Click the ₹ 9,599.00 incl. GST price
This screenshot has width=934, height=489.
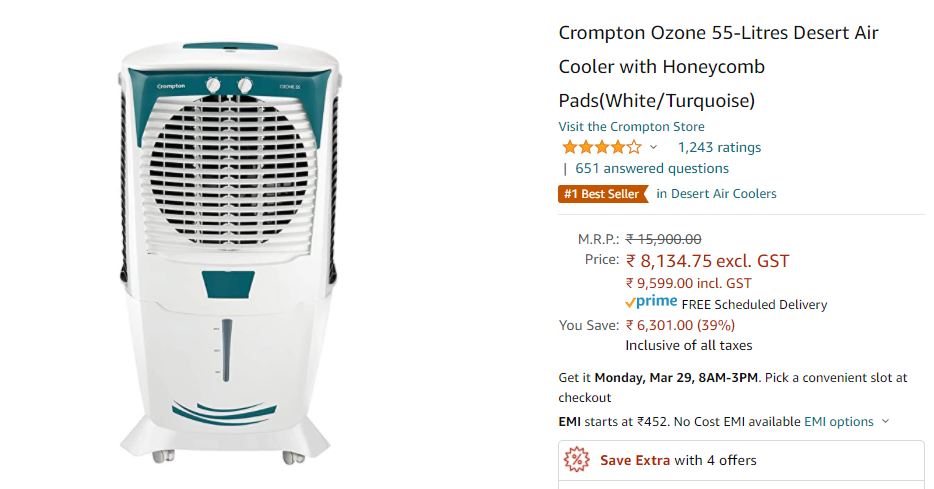(x=689, y=284)
